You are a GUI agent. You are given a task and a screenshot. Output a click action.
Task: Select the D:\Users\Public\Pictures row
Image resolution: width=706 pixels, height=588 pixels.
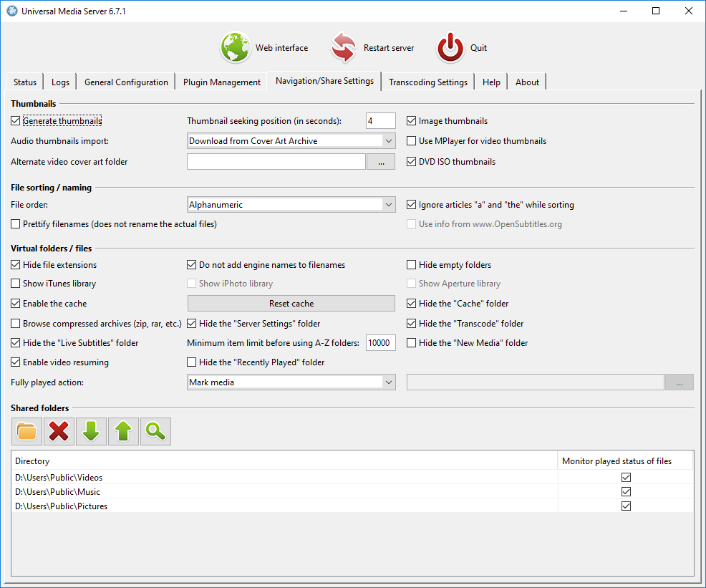tap(352, 506)
